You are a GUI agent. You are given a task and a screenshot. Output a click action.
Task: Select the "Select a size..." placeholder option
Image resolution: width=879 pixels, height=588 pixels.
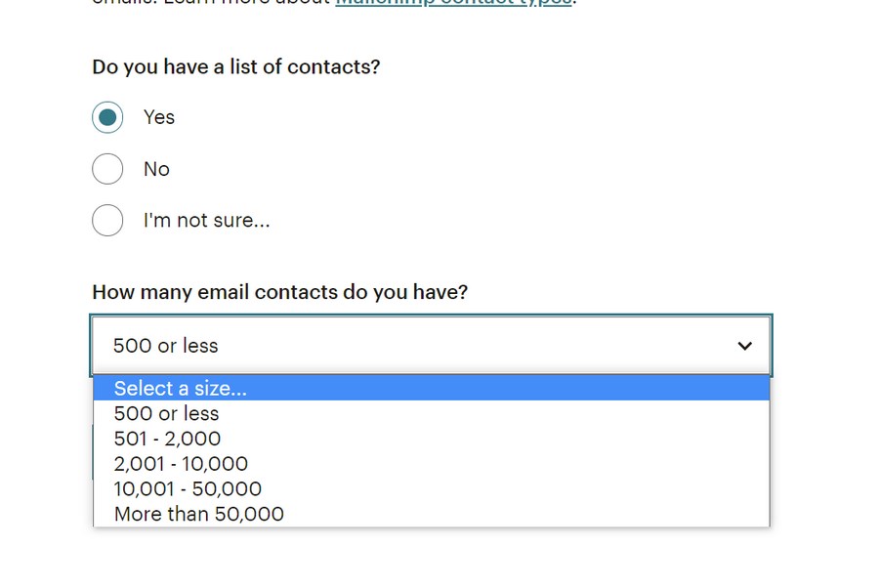181,388
